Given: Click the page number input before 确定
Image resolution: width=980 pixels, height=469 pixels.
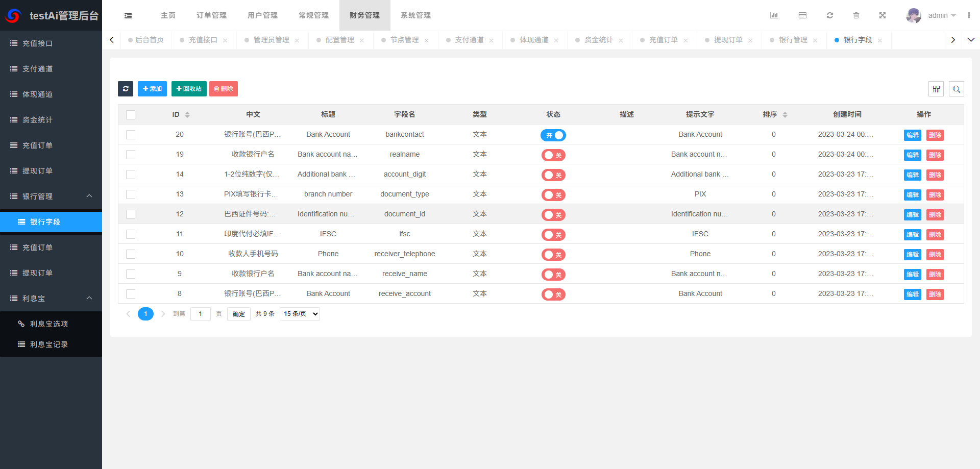Looking at the screenshot, I should pyautogui.click(x=200, y=313).
